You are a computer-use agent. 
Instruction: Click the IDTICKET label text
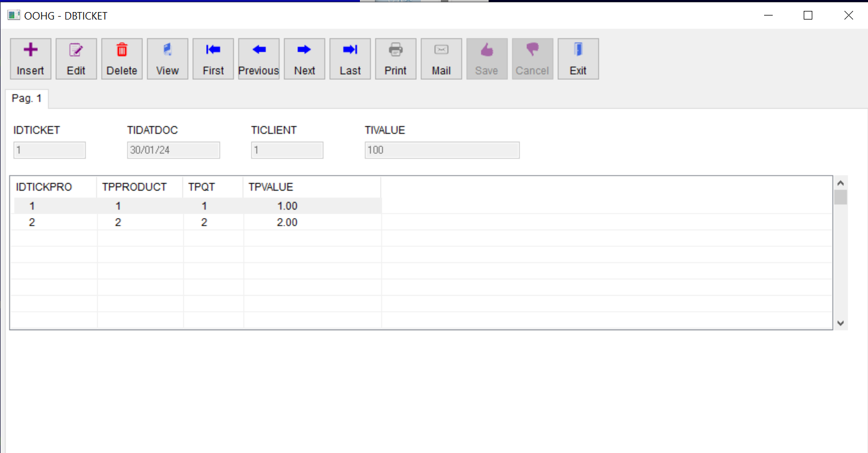click(37, 130)
